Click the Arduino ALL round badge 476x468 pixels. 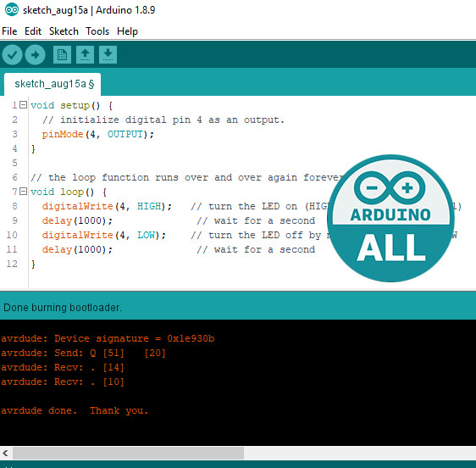(390, 218)
